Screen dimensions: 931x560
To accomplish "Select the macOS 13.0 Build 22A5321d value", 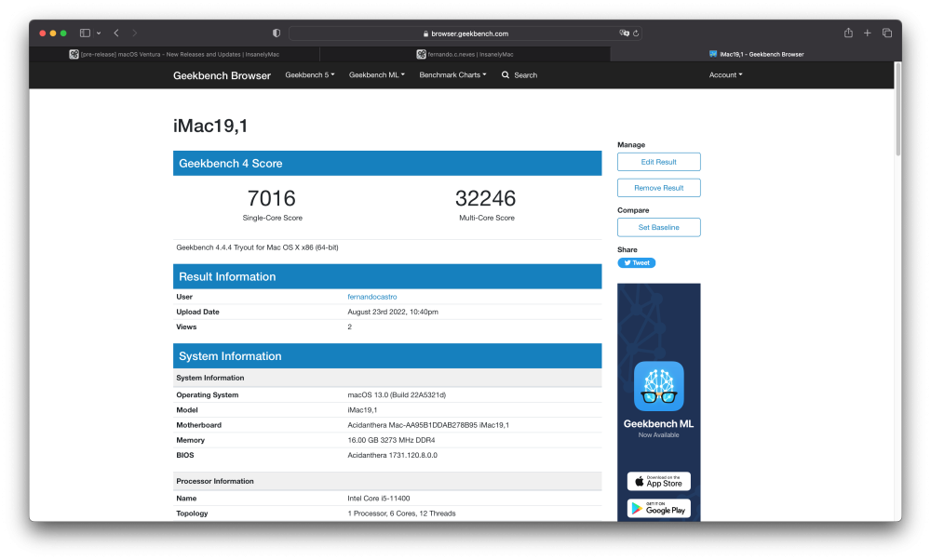I will click(x=397, y=395).
